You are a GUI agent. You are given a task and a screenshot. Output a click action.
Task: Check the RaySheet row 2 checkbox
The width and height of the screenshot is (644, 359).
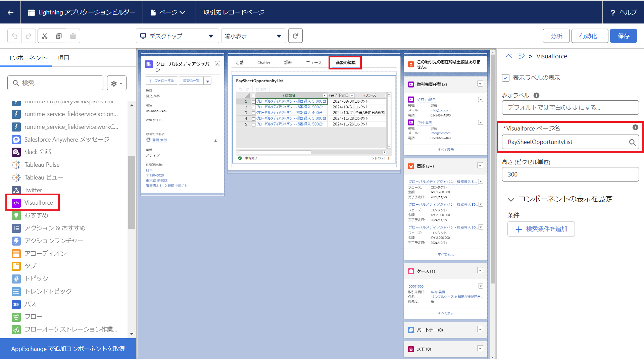coord(254,107)
